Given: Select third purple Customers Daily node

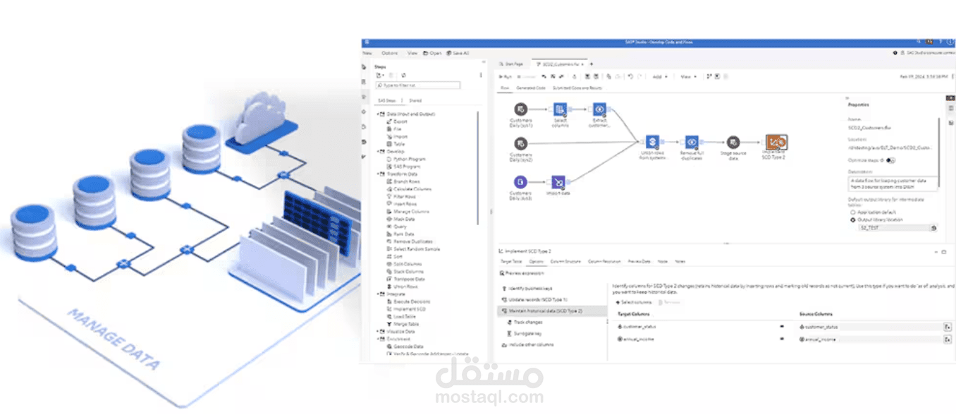Looking at the screenshot, I should [520, 181].
